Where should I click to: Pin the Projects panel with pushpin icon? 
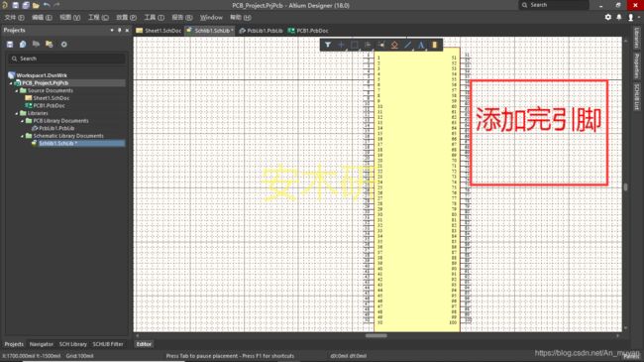pyautogui.click(x=120, y=30)
